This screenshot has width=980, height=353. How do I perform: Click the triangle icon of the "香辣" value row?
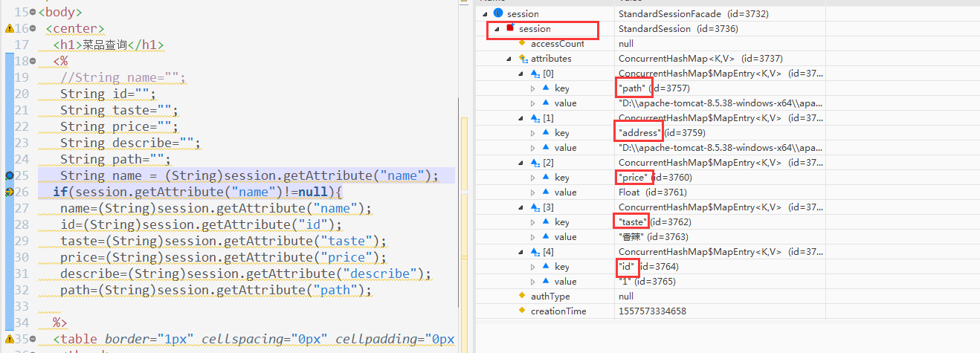[x=547, y=236]
